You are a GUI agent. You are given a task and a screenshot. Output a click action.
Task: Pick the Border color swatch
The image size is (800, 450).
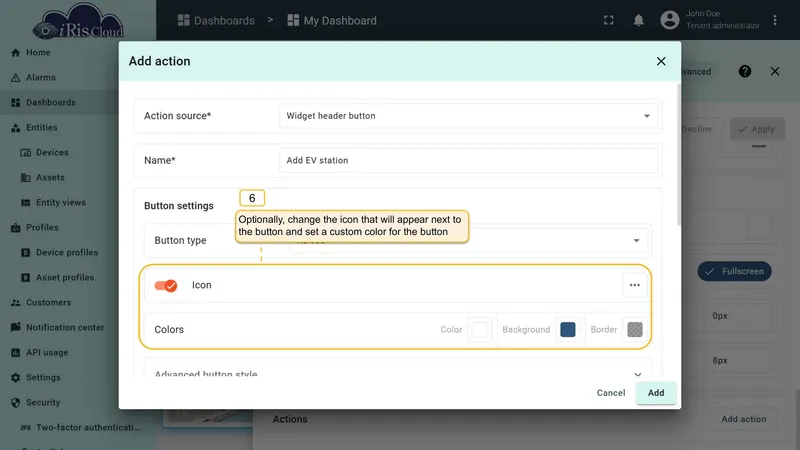[x=635, y=330]
